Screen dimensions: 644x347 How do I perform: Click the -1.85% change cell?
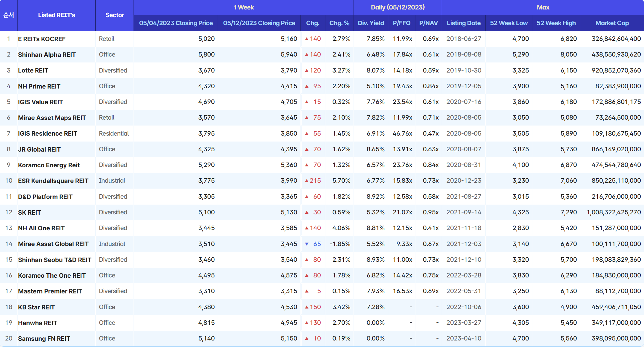coord(340,244)
